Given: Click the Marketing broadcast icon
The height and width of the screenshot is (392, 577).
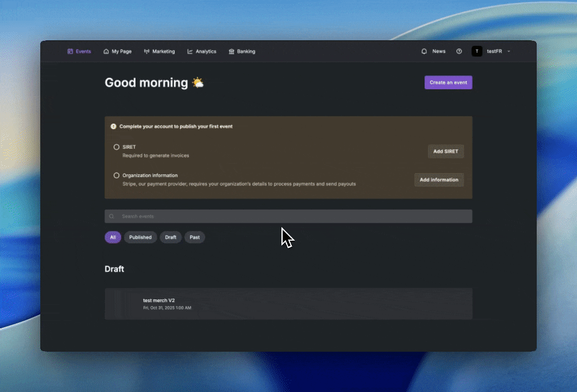Looking at the screenshot, I should (146, 52).
